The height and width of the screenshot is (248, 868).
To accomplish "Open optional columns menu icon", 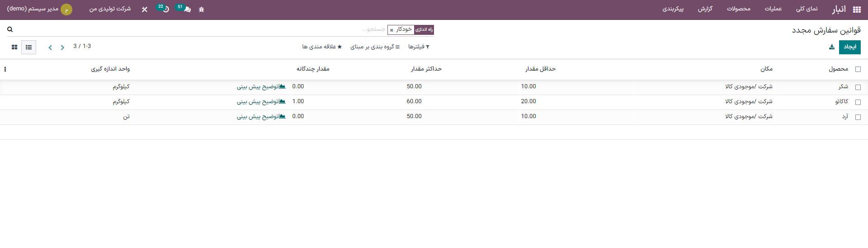I will (5, 69).
